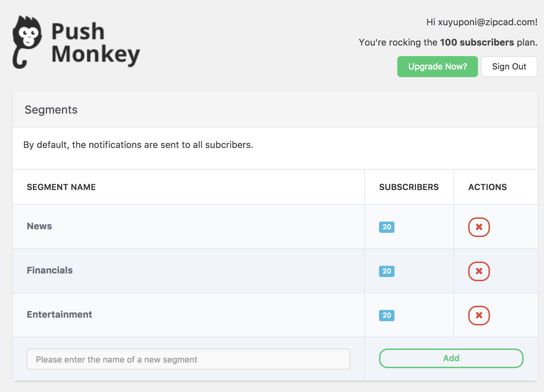Click the Push Monkey wordmark text
544x392 pixels.
tap(95, 43)
